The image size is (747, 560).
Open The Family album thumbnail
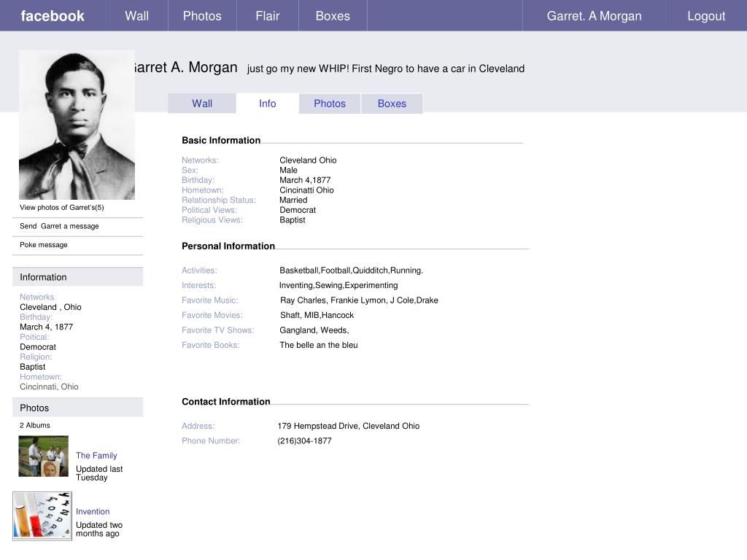43,456
